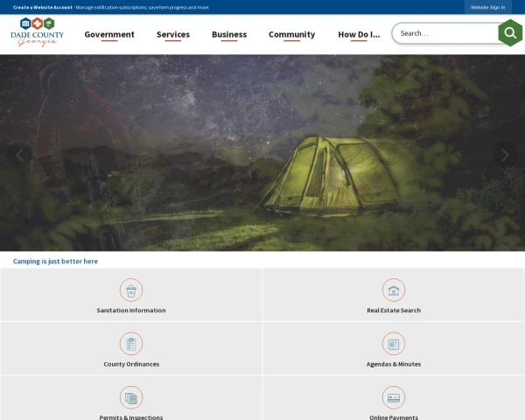525x420 pixels.
Task: Click the Real Estate Search house icon
Action: click(x=394, y=290)
